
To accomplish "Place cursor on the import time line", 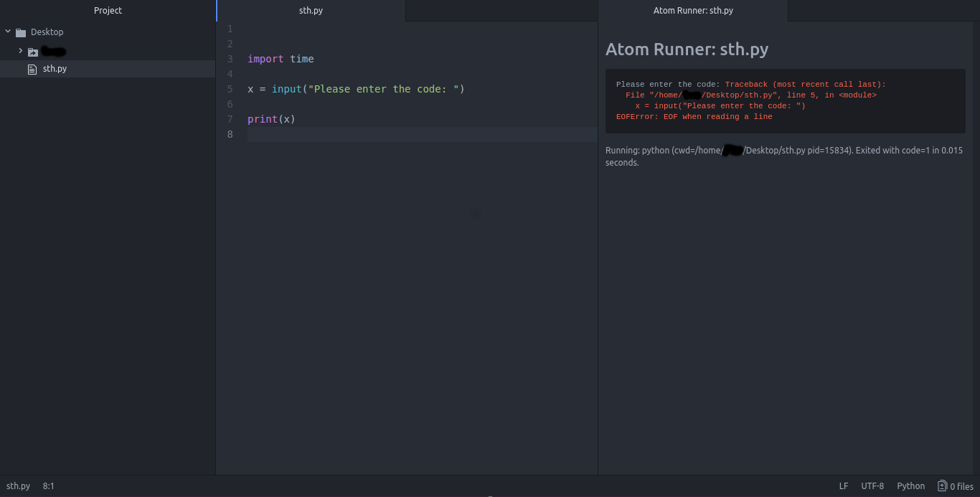I will point(281,59).
